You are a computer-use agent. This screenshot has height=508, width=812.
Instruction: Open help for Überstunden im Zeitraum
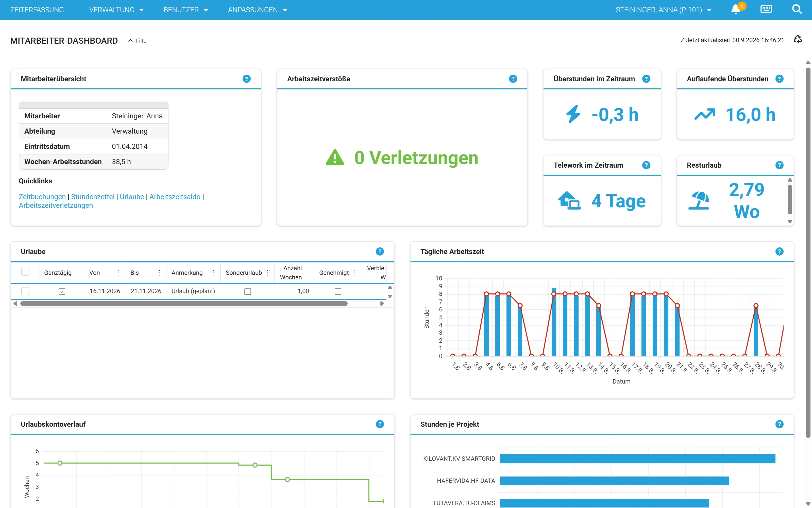click(x=646, y=79)
